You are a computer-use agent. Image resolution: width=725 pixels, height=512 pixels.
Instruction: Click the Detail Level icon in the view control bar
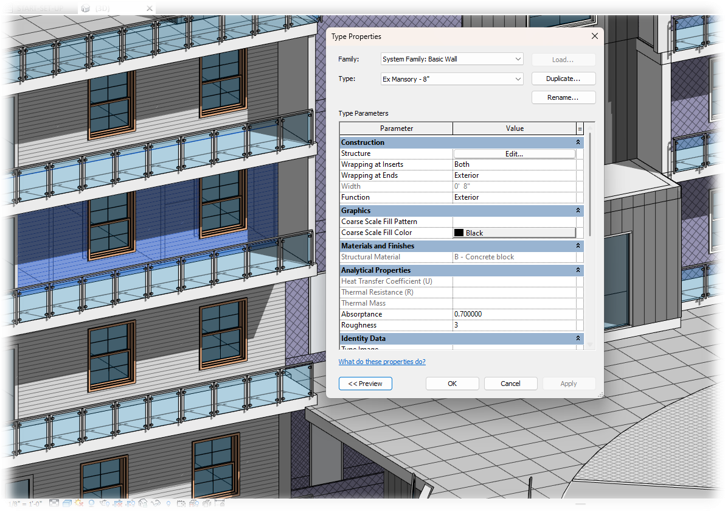pyautogui.click(x=54, y=503)
